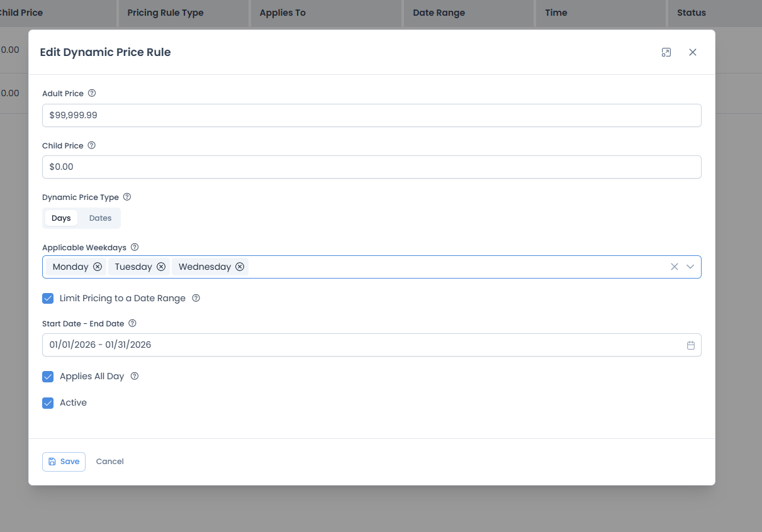Viewport: 762px width, 532px height.
Task: Show help for Limit Pricing to Date Range
Action: tap(196, 298)
